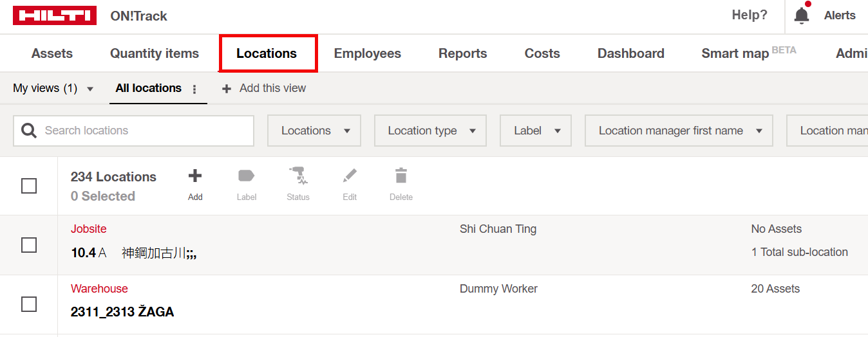Switch to the Assets tab
This screenshot has height=337, width=868.
[x=52, y=53]
